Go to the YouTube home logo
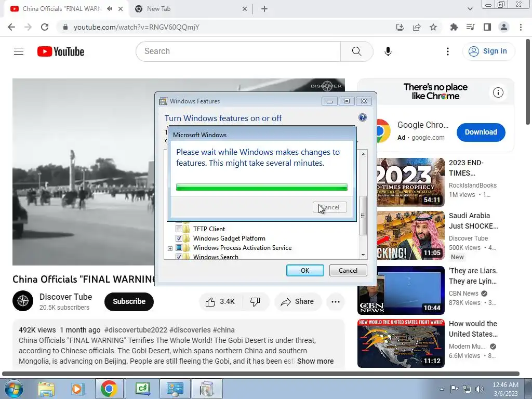This screenshot has height=399, width=532. [61, 51]
